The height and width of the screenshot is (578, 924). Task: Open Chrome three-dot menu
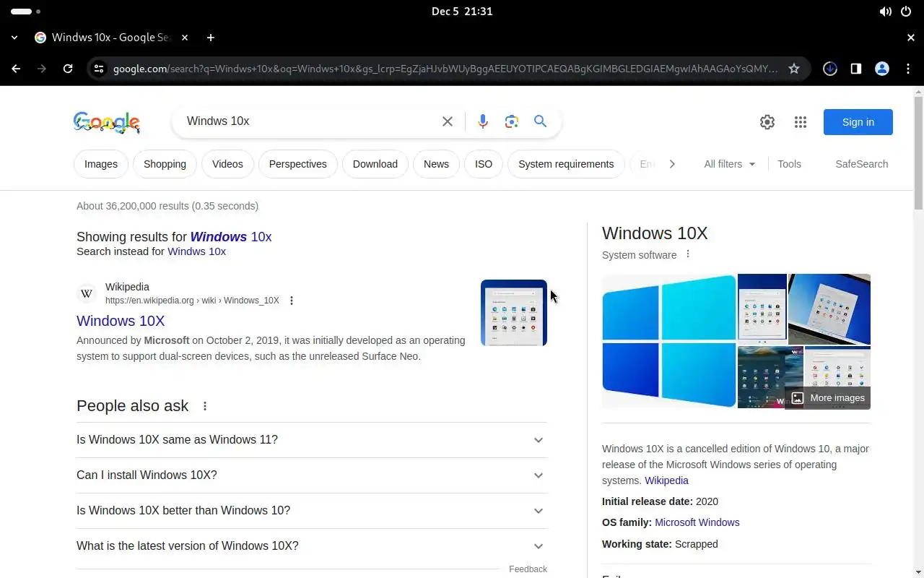pos(907,69)
